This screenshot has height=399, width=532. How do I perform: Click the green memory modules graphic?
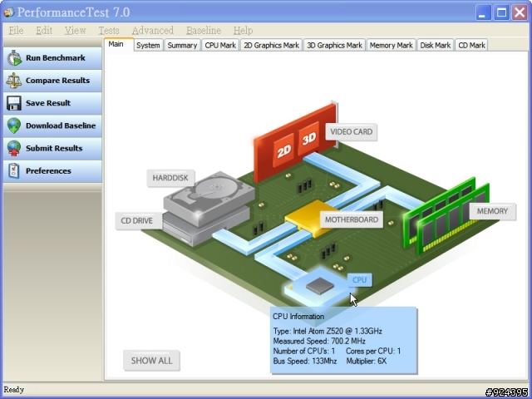445,217
